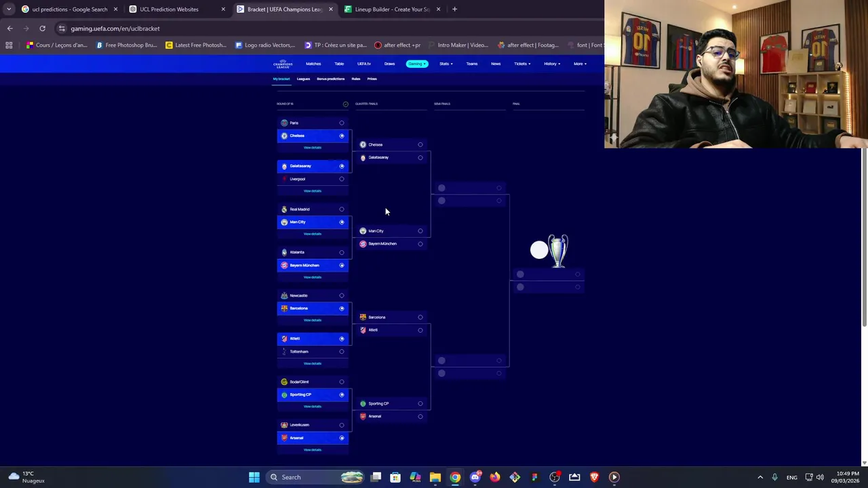Click the Galatasaray crest in quarter-finals

click(363, 157)
